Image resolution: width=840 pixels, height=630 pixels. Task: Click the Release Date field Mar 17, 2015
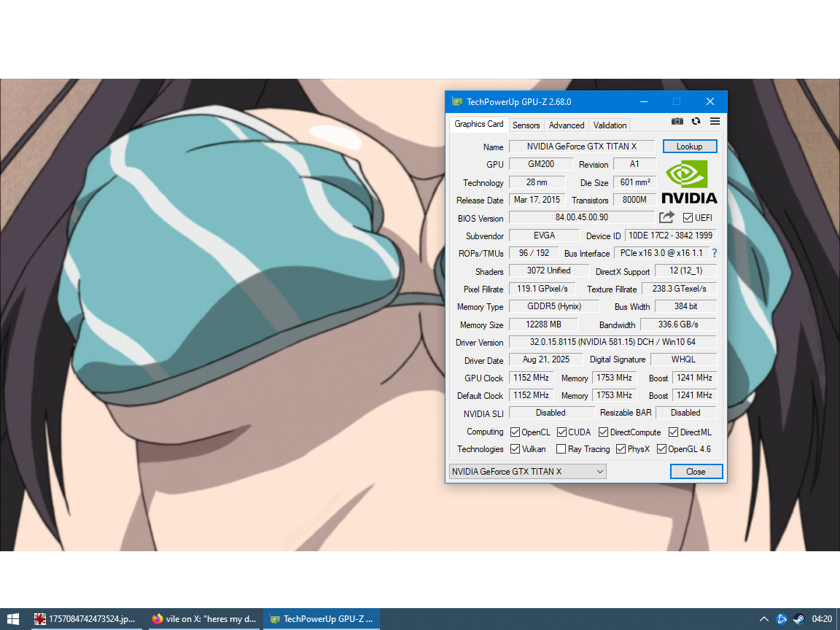pos(537,200)
